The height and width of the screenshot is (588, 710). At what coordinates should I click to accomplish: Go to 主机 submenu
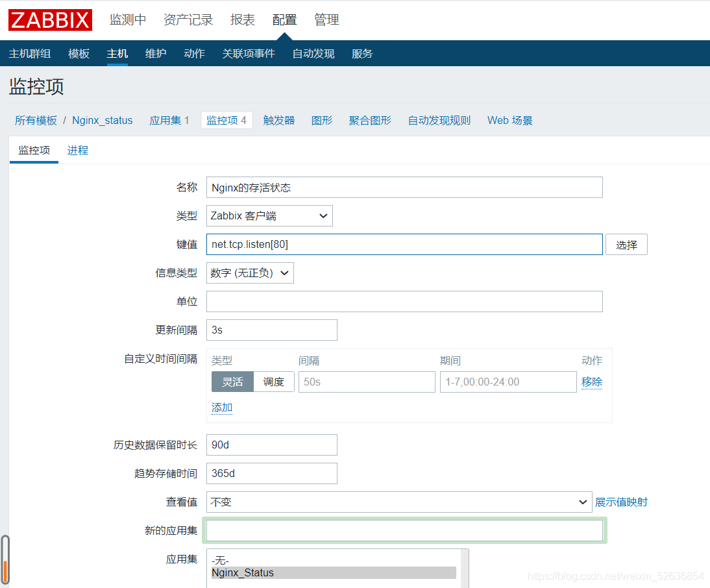(117, 53)
